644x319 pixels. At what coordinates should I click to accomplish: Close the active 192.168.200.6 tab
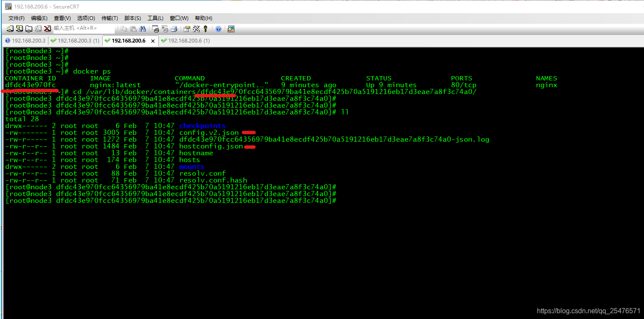coord(153,41)
